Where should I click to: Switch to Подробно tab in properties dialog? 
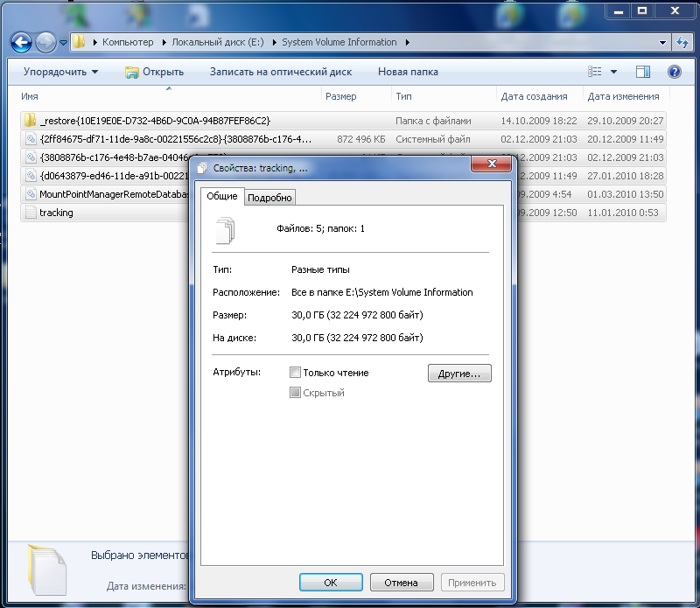[269, 198]
